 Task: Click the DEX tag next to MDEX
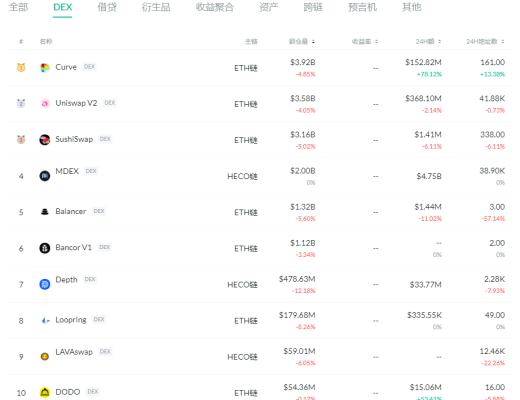[x=91, y=171]
